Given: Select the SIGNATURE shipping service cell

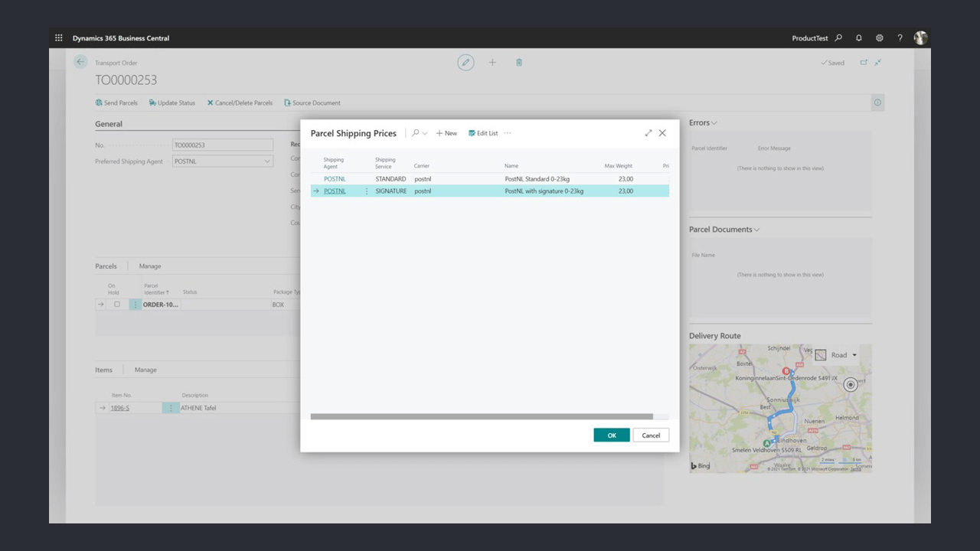Looking at the screenshot, I should tap(390, 191).
